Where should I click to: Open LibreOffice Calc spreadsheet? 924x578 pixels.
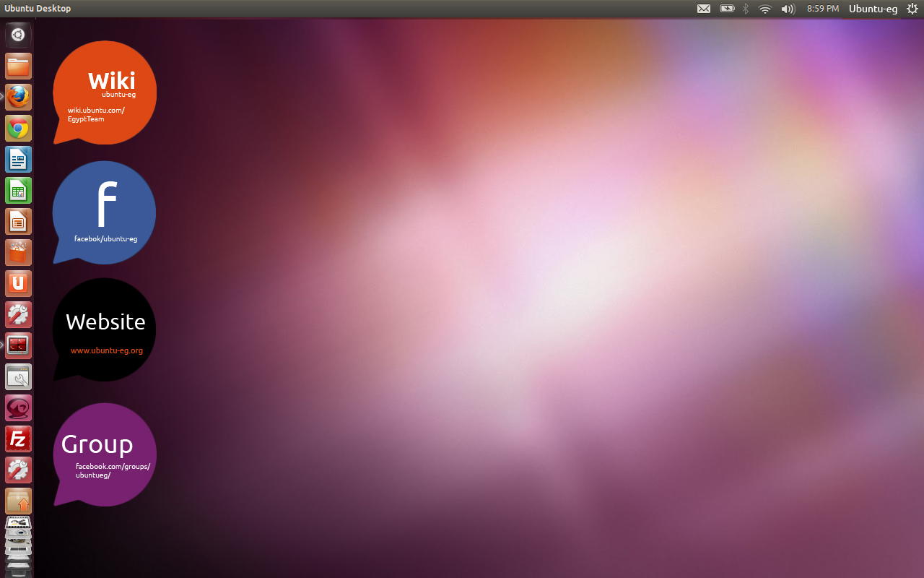[18, 191]
